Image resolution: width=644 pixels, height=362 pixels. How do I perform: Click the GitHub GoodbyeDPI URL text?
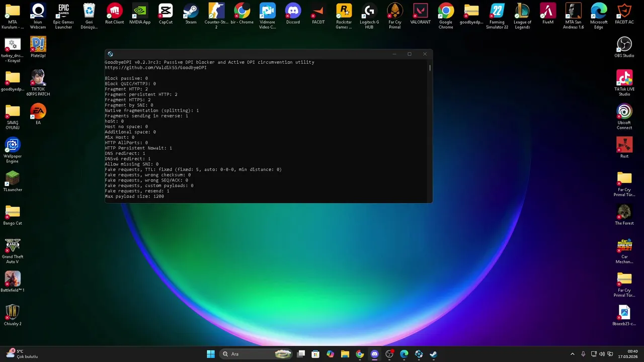[x=155, y=67]
